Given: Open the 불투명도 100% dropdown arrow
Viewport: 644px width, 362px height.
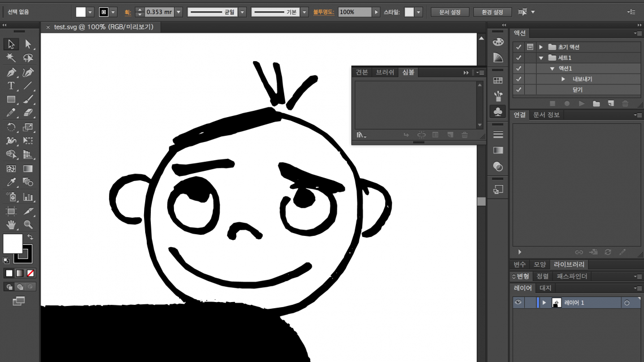Looking at the screenshot, I should (376, 12).
